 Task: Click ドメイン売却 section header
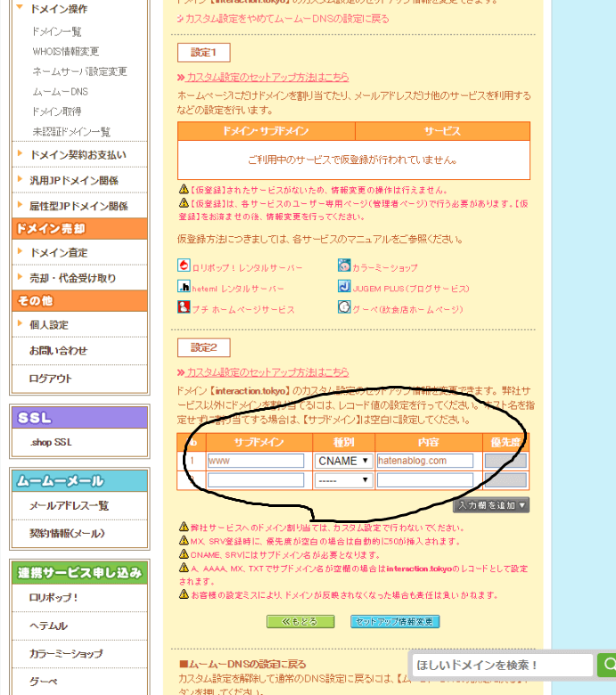coord(80,229)
